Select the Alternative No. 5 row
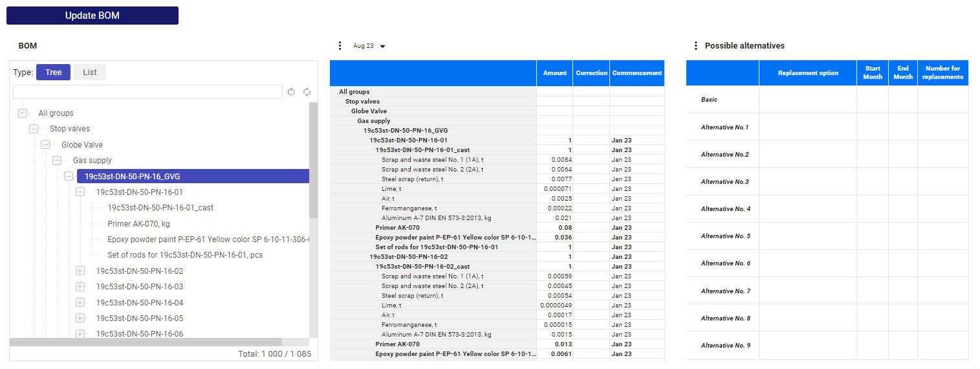Viewport: 980px width, 369px height. point(827,236)
